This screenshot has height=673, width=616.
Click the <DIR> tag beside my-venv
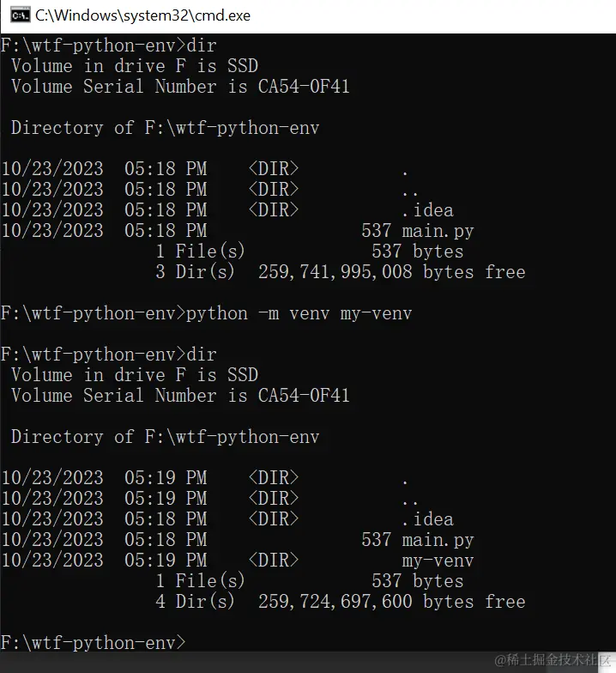[274, 561]
